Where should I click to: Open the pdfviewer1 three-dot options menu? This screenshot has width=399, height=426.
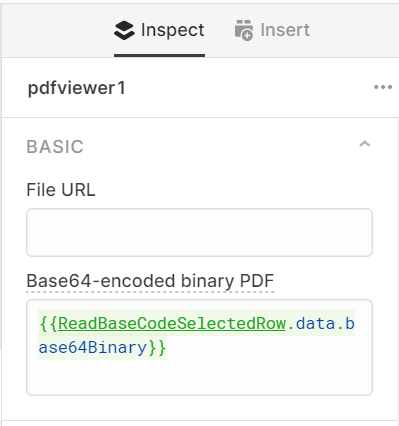[x=383, y=87]
